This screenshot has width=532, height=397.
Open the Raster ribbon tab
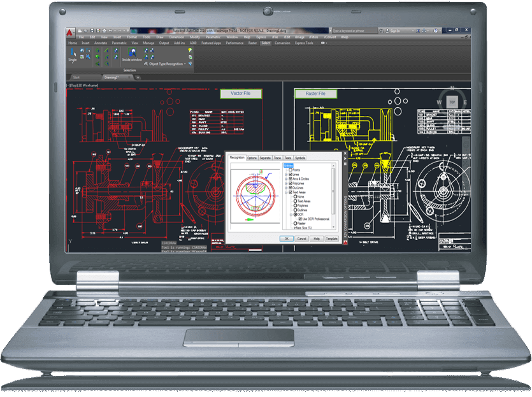[x=252, y=43]
